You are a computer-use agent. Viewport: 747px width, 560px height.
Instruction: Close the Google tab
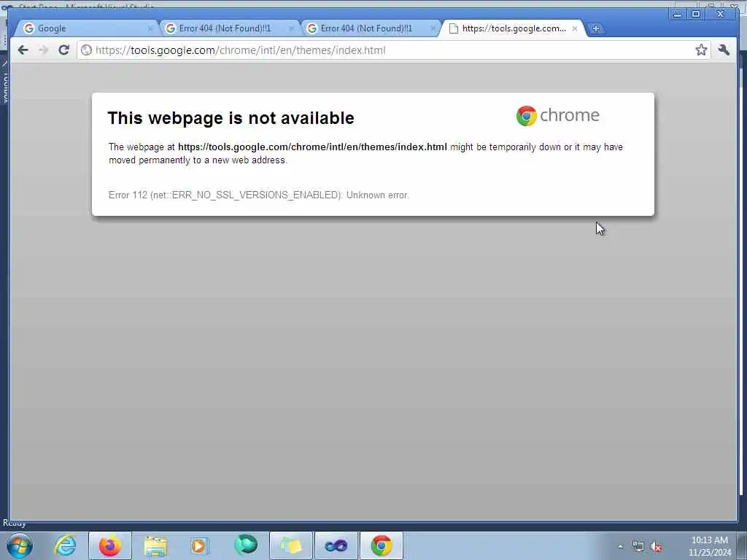[x=150, y=28]
